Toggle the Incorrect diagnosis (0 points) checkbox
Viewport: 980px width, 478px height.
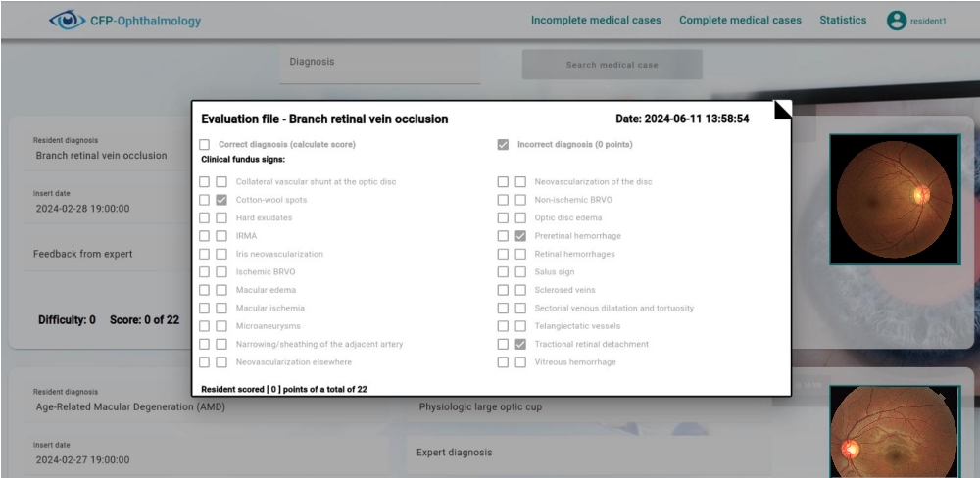[503, 145]
